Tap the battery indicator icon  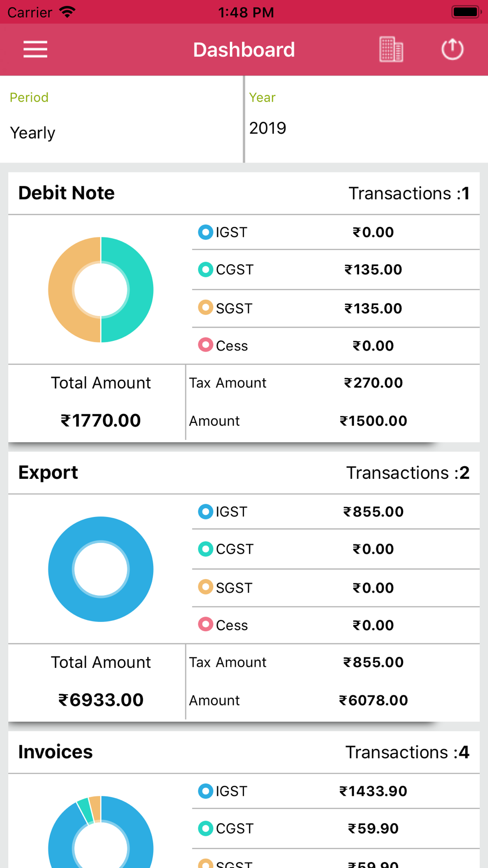coord(467,12)
